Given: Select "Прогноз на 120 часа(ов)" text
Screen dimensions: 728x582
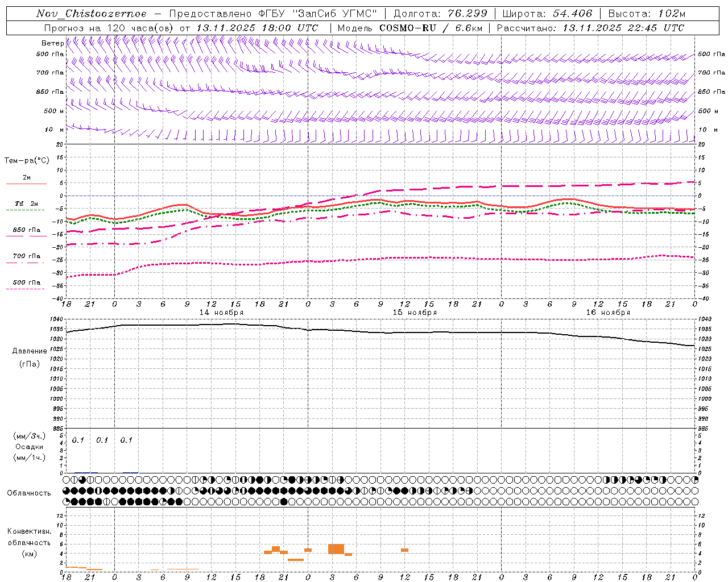Looking at the screenshot, I should [109, 28].
